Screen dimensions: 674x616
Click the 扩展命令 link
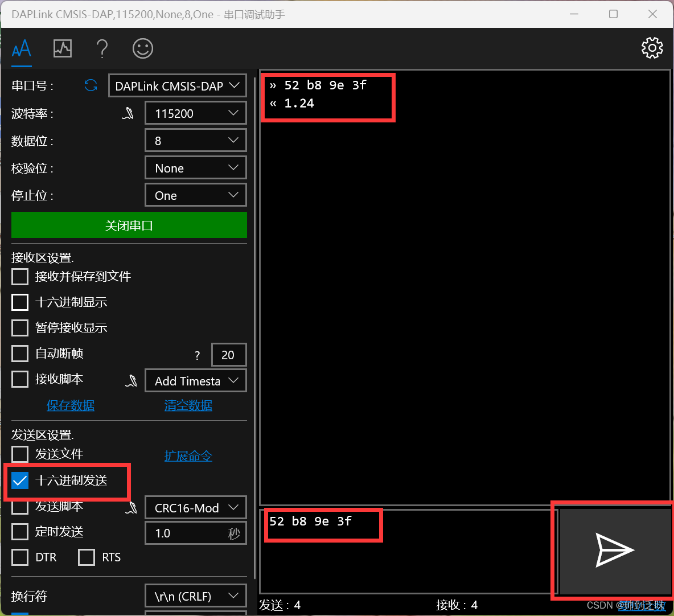coord(188,455)
